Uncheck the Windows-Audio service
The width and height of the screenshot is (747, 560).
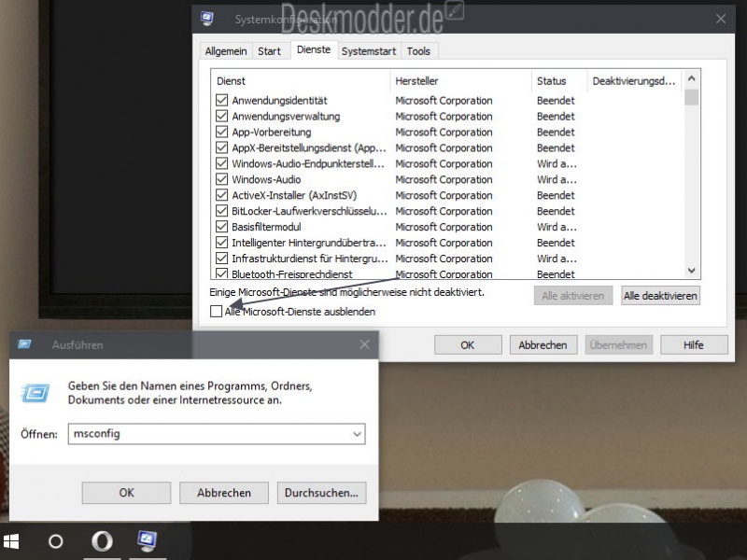(222, 179)
